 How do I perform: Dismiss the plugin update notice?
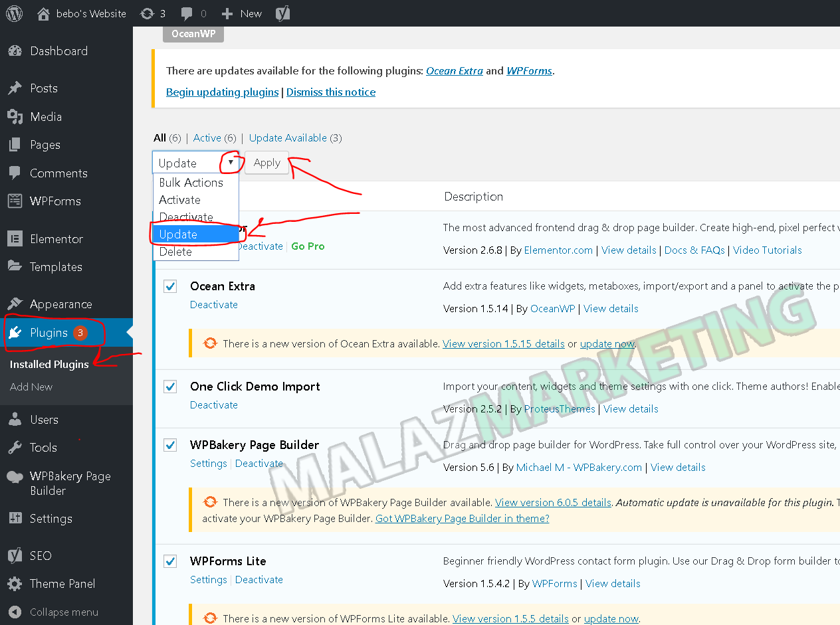tap(330, 92)
